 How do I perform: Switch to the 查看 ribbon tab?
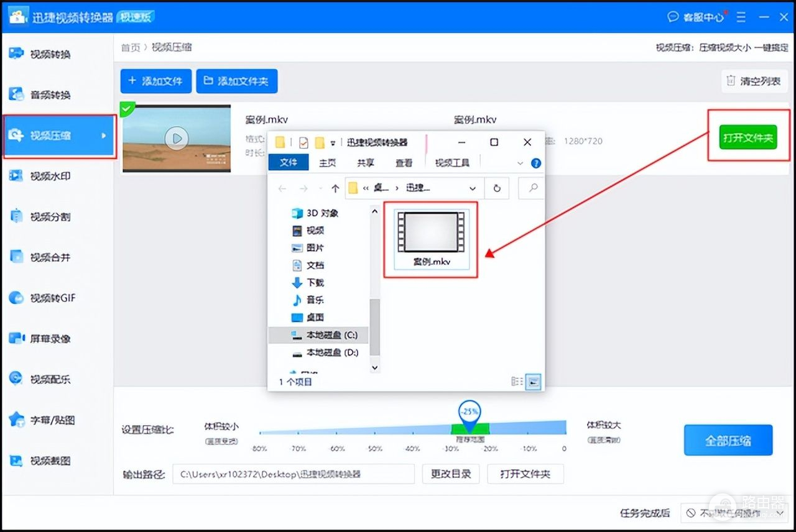(x=404, y=163)
